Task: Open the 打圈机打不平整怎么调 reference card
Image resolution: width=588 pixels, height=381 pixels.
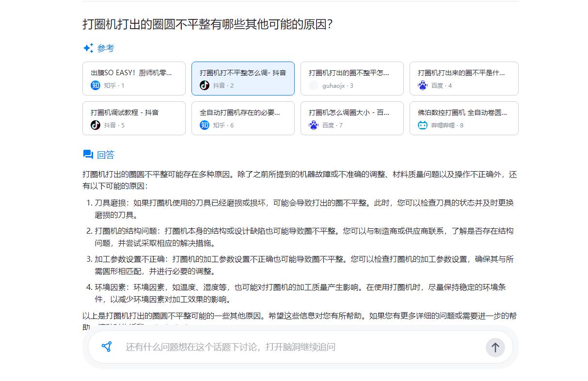Action: point(243,79)
